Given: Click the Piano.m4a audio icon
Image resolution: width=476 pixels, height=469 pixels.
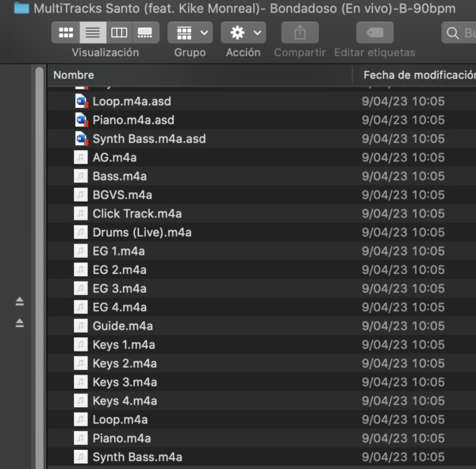Looking at the screenshot, I should [x=81, y=438].
